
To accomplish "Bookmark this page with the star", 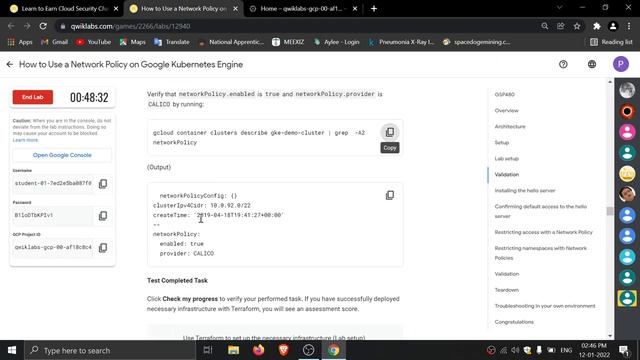I will 577,26.
